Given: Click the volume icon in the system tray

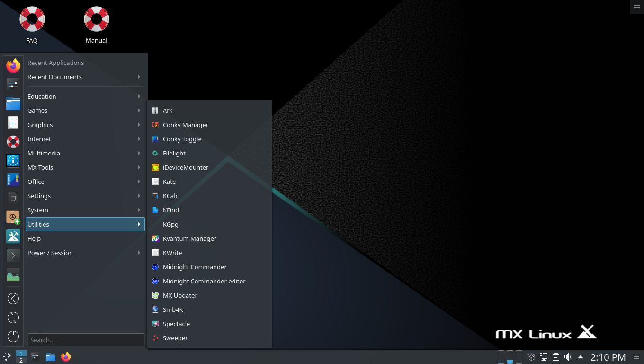Looking at the screenshot, I should tap(568, 357).
